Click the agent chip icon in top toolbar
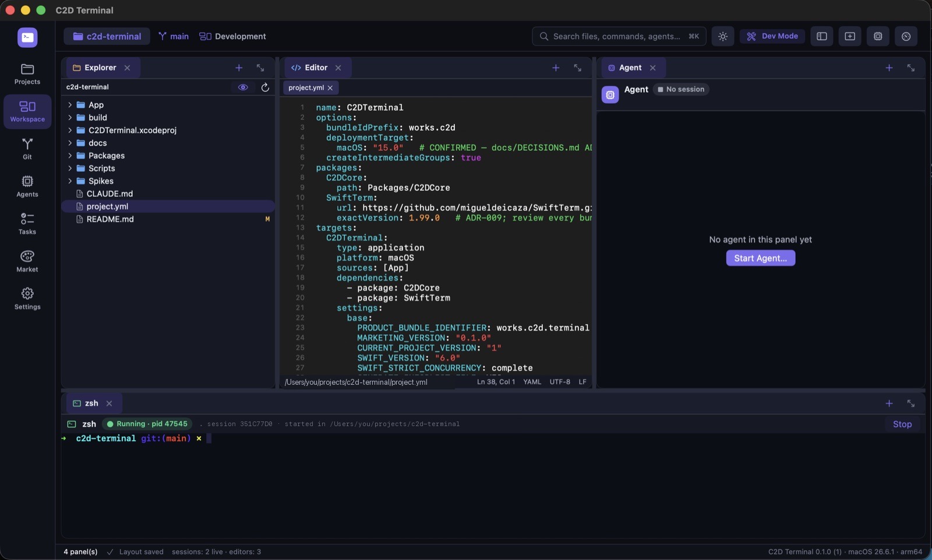The image size is (932, 560). pyautogui.click(x=878, y=36)
